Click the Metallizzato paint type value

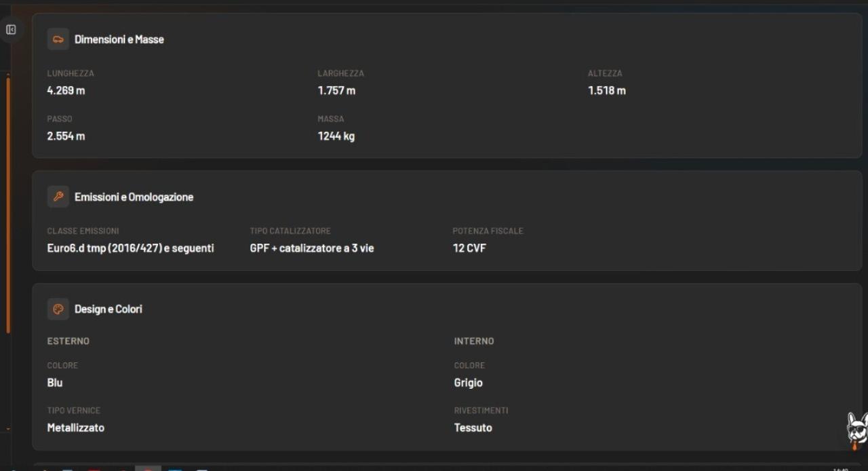click(x=76, y=428)
